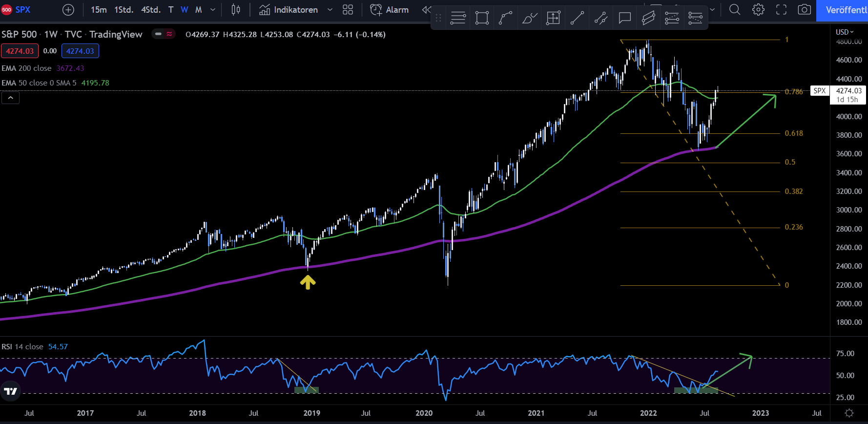Create an Alarm
This screenshot has width=868, height=424.
390,10
